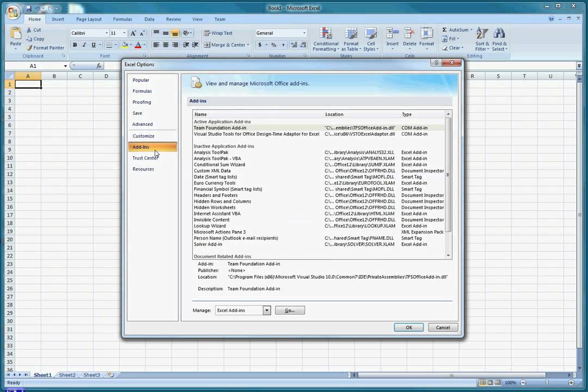
Task: Open the Format as Table gallery
Action: click(351, 39)
